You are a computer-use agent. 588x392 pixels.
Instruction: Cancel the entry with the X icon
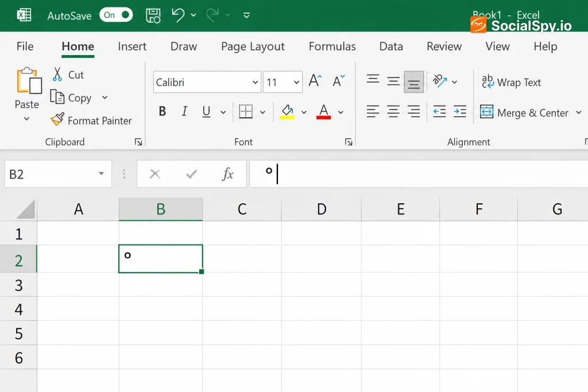point(155,174)
